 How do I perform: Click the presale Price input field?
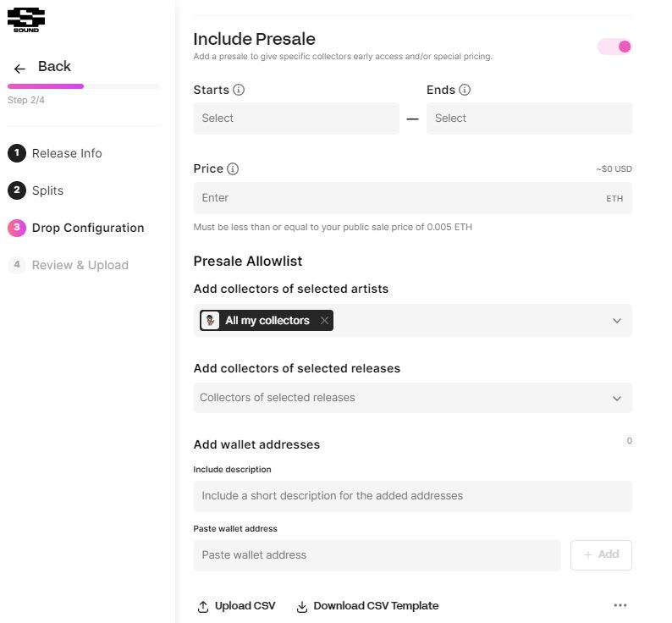coord(413,198)
